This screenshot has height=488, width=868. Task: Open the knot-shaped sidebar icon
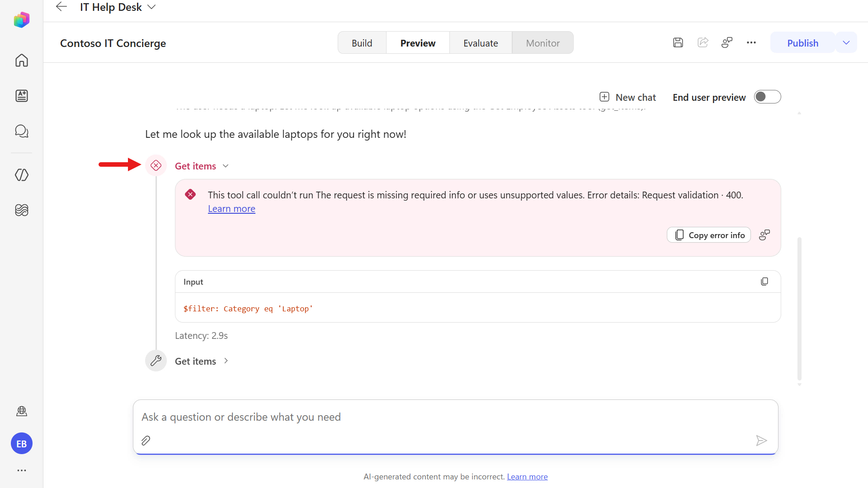click(21, 210)
